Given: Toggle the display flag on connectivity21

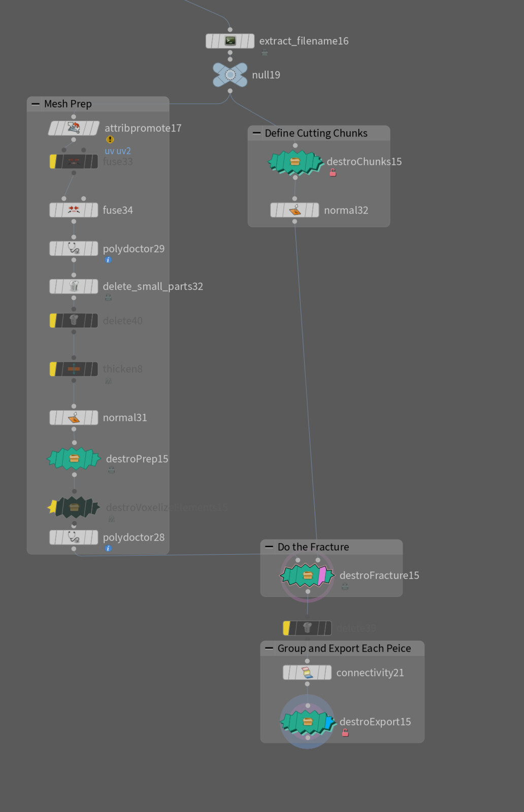Looking at the screenshot, I should click(328, 672).
